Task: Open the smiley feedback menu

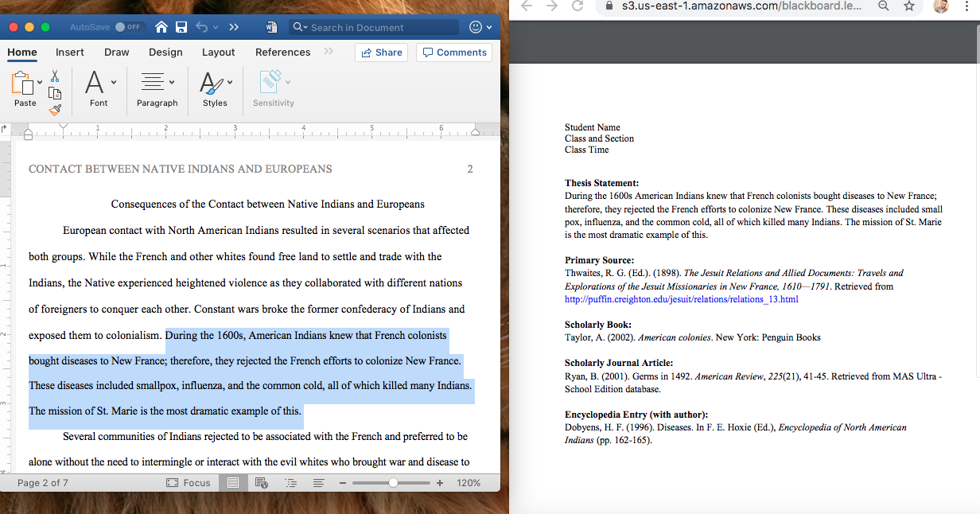Action: pos(479,27)
